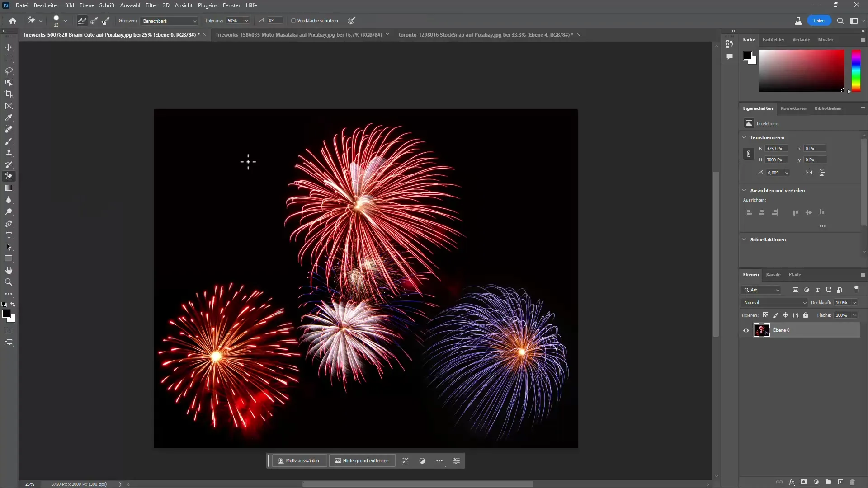Click foreground color swatch in Farbe panel
Image resolution: width=868 pixels, height=488 pixels.
click(x=748, y=56)
